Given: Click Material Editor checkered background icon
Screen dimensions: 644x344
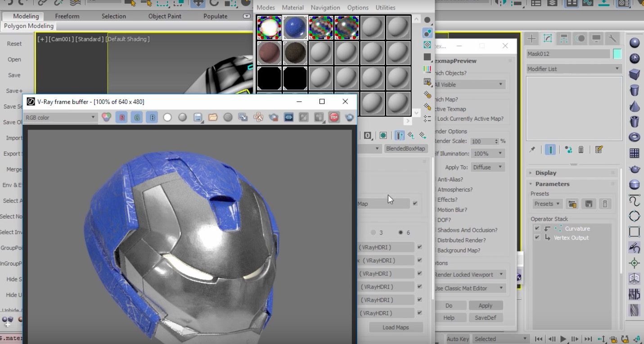Looking at the screenshot, I should tap(427, 45).
